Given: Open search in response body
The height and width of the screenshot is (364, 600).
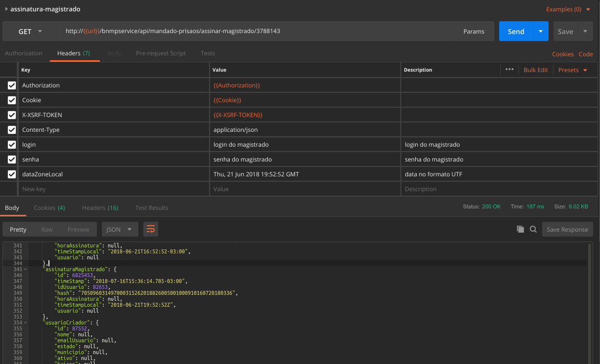Looking at the screenshot, I should (533, 229).
